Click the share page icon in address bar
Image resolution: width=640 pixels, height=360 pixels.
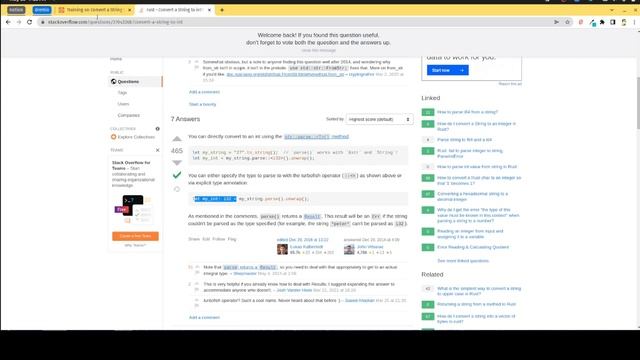556,22
